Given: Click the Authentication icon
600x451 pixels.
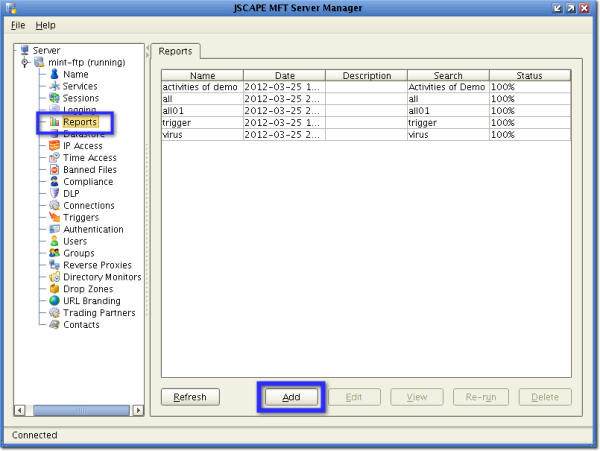Looking at the screenshot, I should [x=54, y=229].
